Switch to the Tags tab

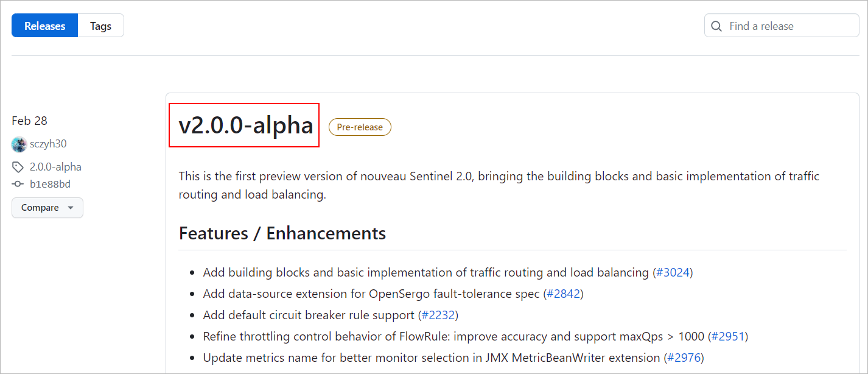[100, 26]
